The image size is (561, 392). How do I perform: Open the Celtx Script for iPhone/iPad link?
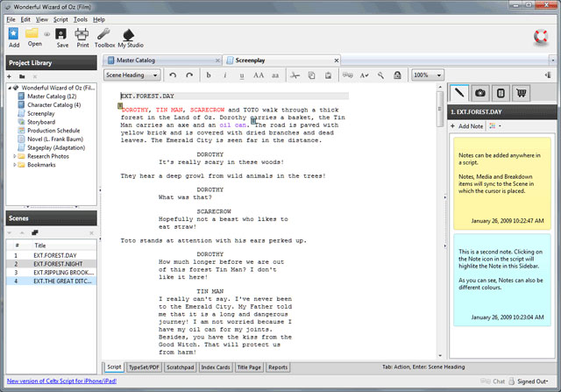tap(61, 381)
